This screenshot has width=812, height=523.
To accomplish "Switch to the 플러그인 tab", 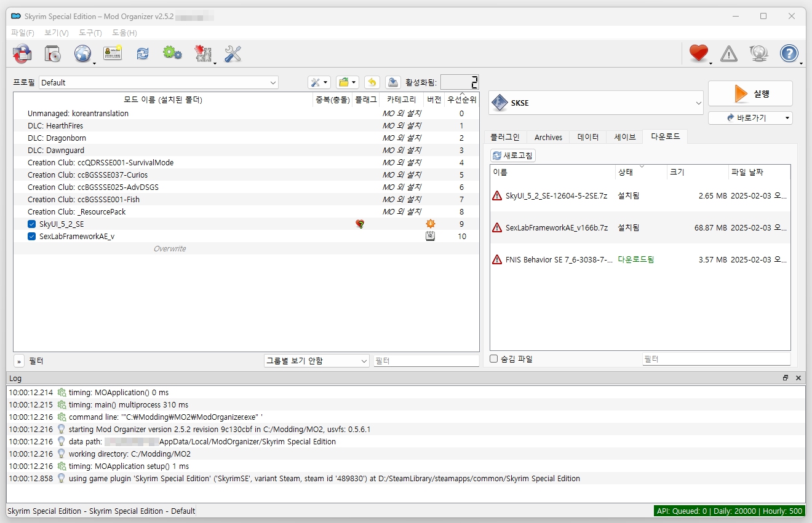I will pos(504,137).
